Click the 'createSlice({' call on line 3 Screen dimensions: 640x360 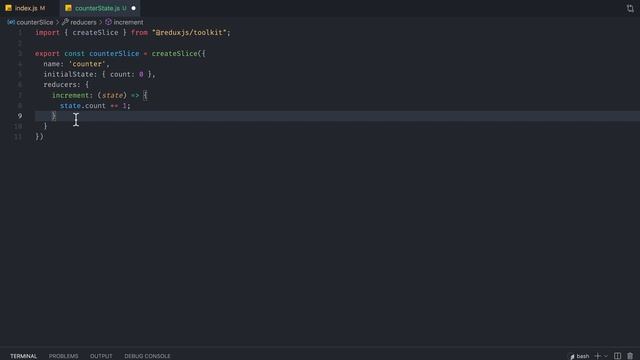[179, 53]
